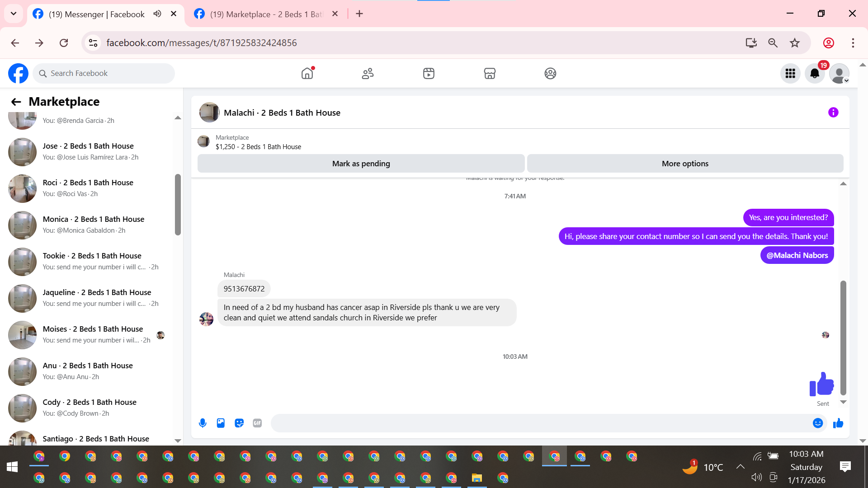Open the Facebook apps grid menu
Viewport: 868px width, 488px height.
(790, 73)
